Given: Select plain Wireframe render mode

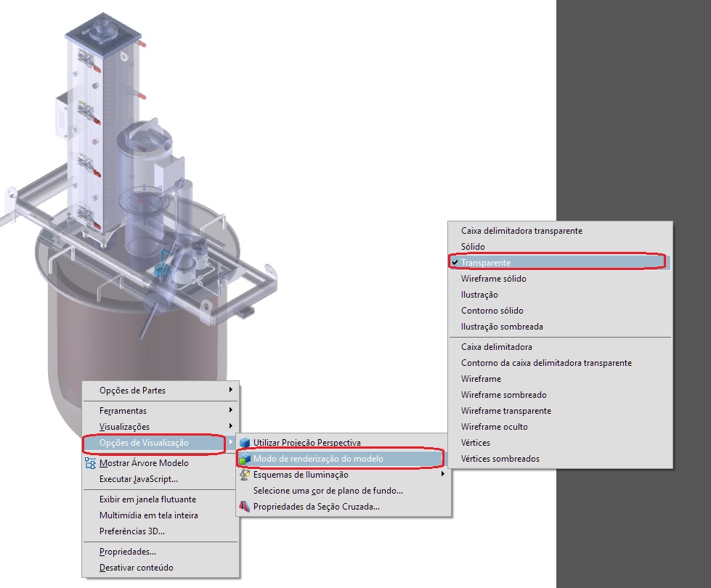Looking at the screenshot, I should click(x=560, y=378).
